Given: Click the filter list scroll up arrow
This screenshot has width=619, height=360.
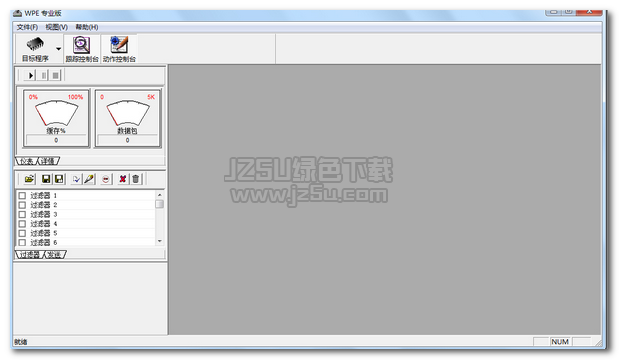Looking at the screenshot, I should [x=159, y=195].
